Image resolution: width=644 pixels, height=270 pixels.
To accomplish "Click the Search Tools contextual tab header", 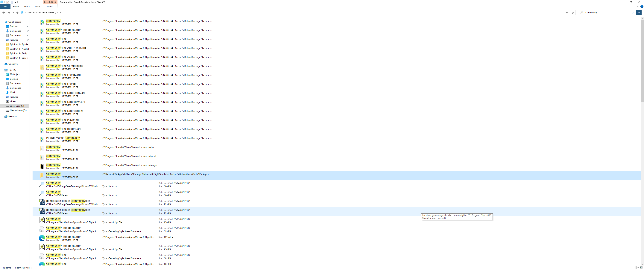I will pyautogui.click(x=50, y=2).
